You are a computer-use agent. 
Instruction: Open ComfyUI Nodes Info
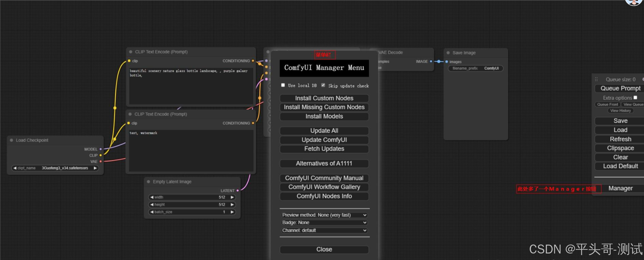point(324,196)
